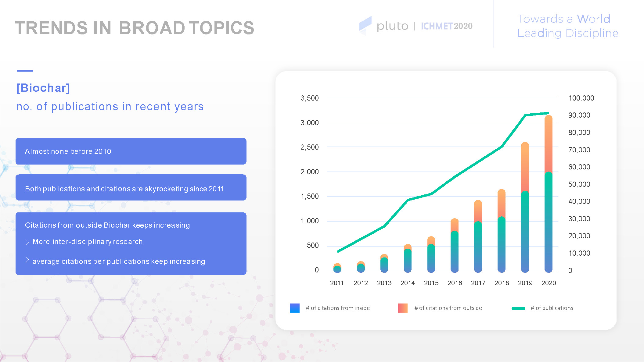The height and width of the screenshot is (362, 644).
Task: Click the 100,000 right axis label
Action: pos(581,98)
